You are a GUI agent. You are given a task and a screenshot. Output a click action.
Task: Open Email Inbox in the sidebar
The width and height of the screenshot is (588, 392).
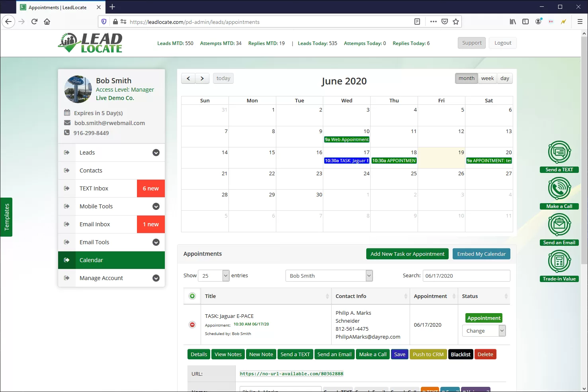[x=111, y=224]
